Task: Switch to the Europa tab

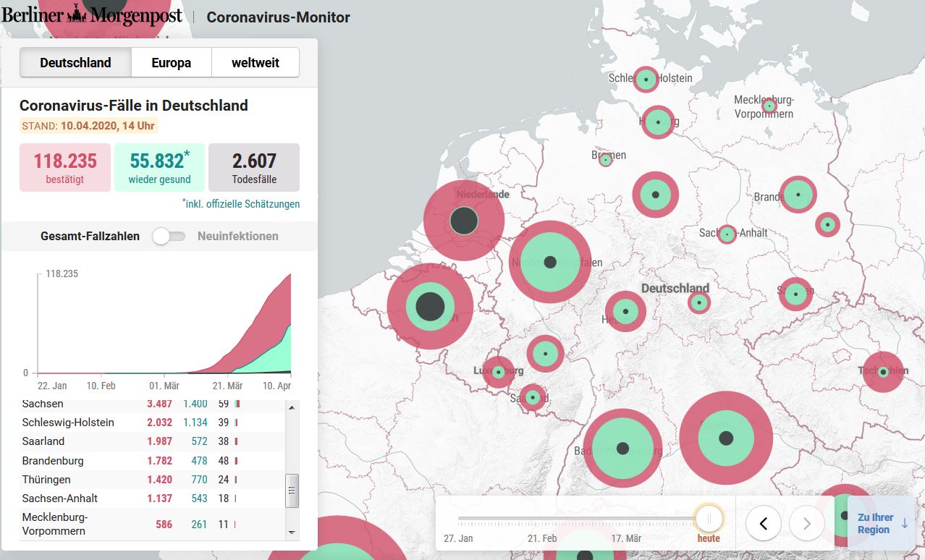Action: click(172, 63)
